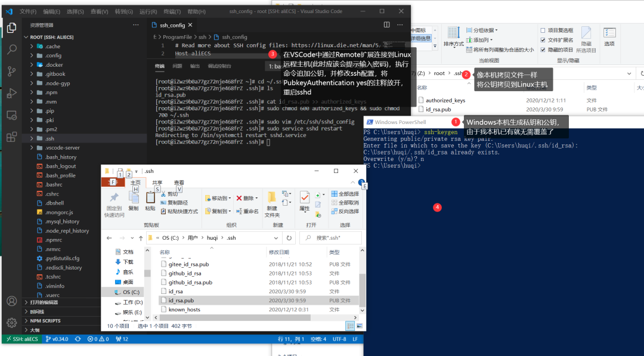The height and width of the screenshot is (356, 644).
Task: Go up one folder in .ssh window
Action: pyautogui.click(x=141, y=238)
